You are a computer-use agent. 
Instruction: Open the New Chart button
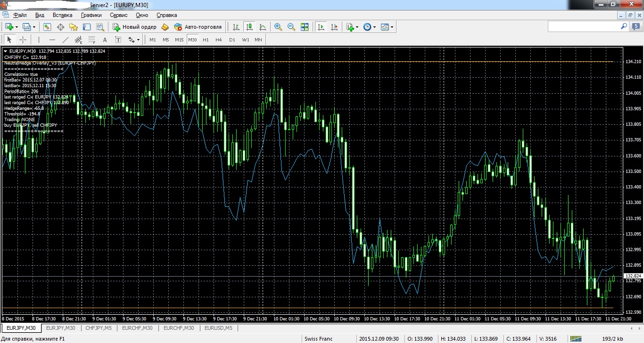[x=9, y=27]
